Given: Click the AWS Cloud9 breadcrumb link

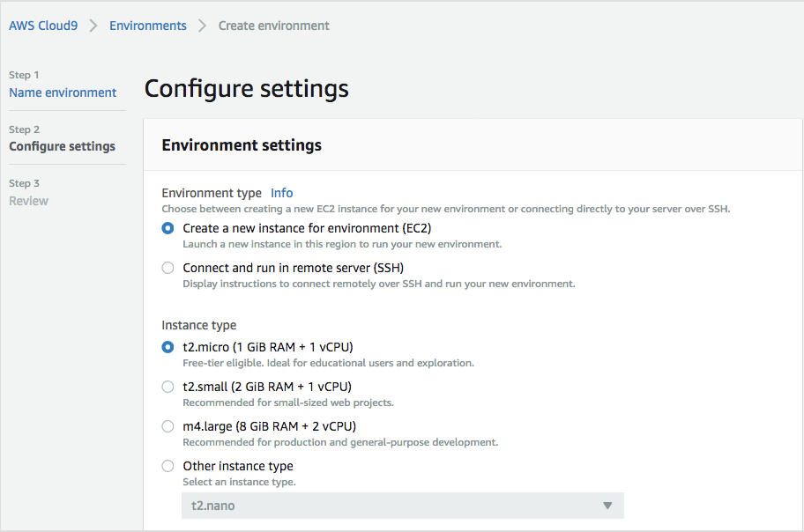Looking at the screenshot, I should point(43,26).
